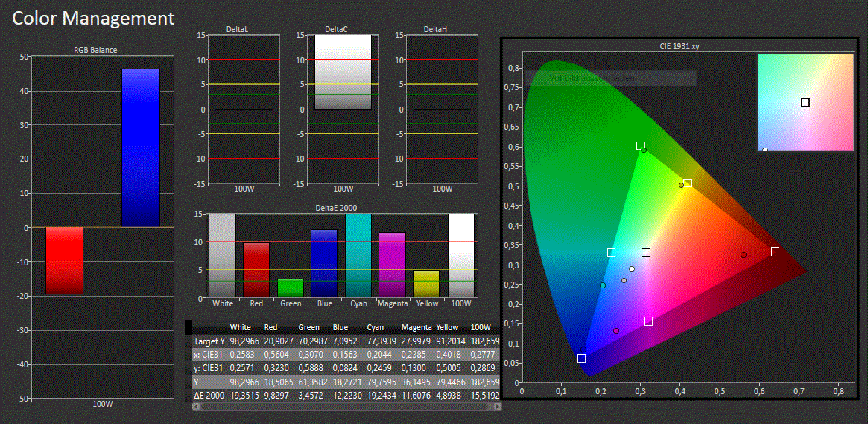This screenshot has height=424, width=868.
Task: Select white measured dot on CIE diagram
Action: click(x=632, y=269)
